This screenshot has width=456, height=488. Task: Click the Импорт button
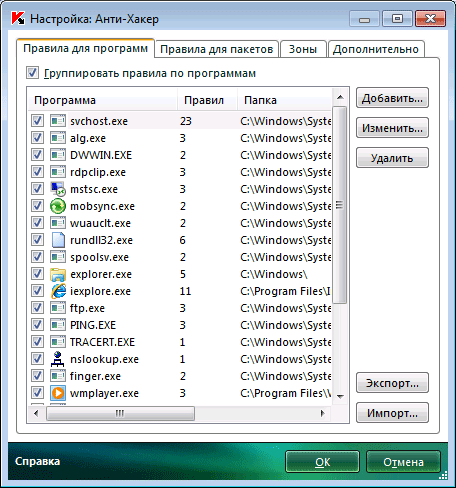[x=392, y=413]
